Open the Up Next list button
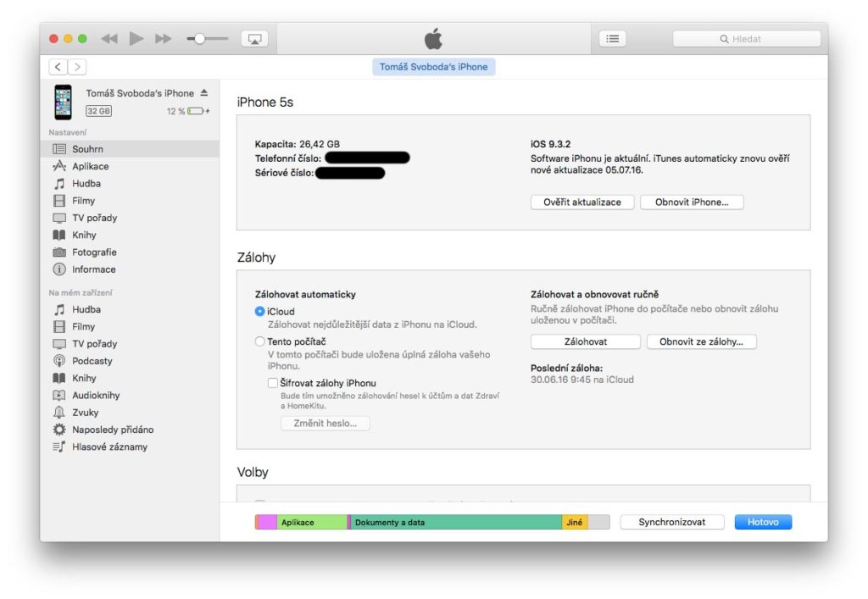The image size is (868, 599). [612, 39]
